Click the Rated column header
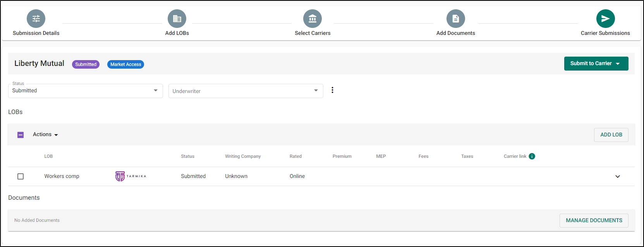The image size is (644, 247). [x=295, y=156]
